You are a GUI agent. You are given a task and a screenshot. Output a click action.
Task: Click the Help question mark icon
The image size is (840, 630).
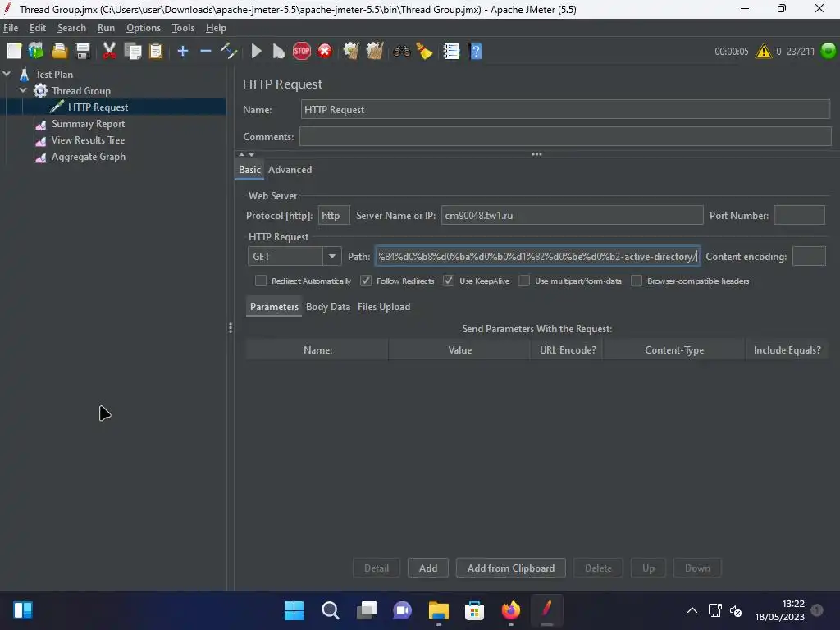[475, 52]
